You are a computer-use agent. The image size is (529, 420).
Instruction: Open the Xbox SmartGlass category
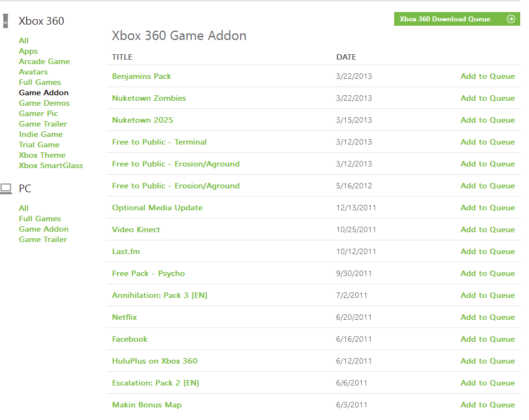click(50, 166)
